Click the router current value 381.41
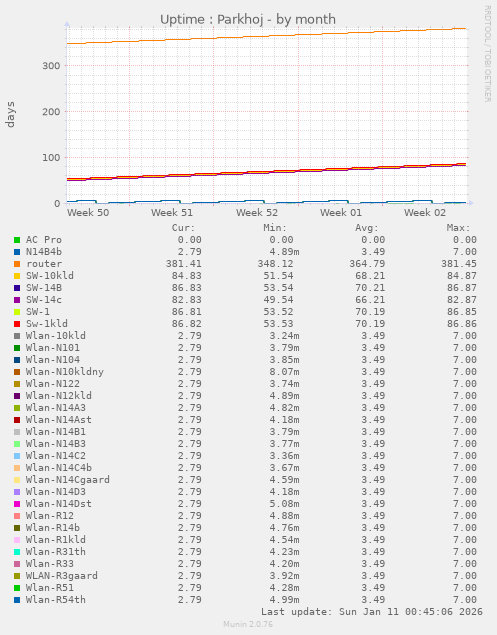This screenshot has width=497, height=635. point(183,264)
